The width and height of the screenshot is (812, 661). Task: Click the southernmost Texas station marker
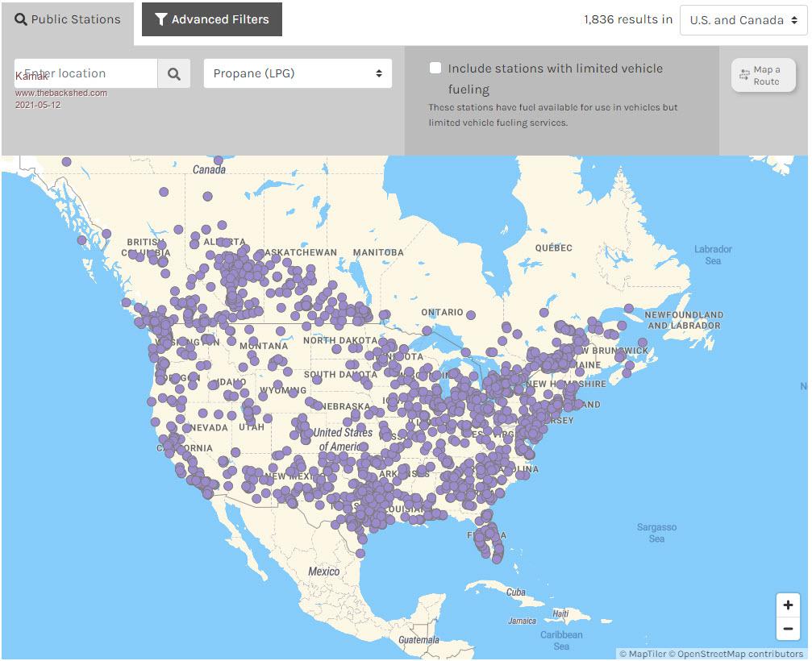click(x=360, y=554)
